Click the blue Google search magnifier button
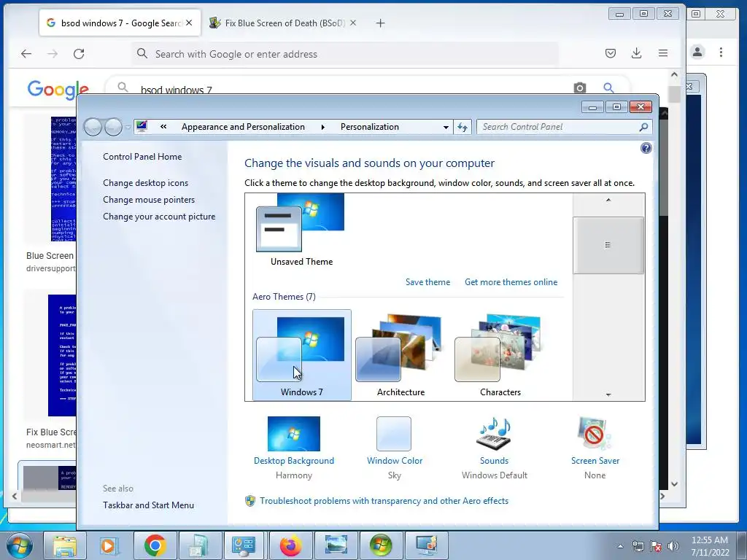Viewport: 747px width, 560px height. [x=608, y=87]
